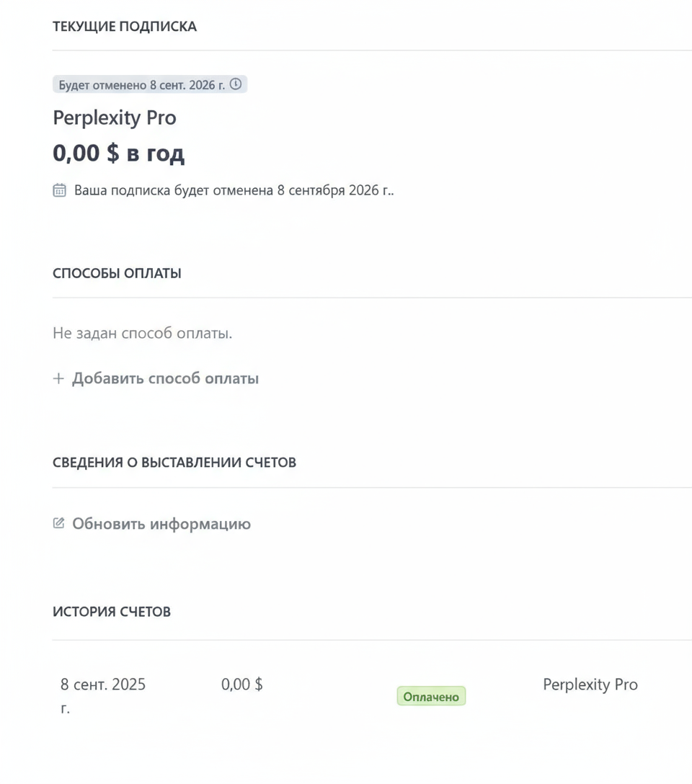Click the "Текущие подписка" section header
The image size is (692, 784).
pos(125,27)
